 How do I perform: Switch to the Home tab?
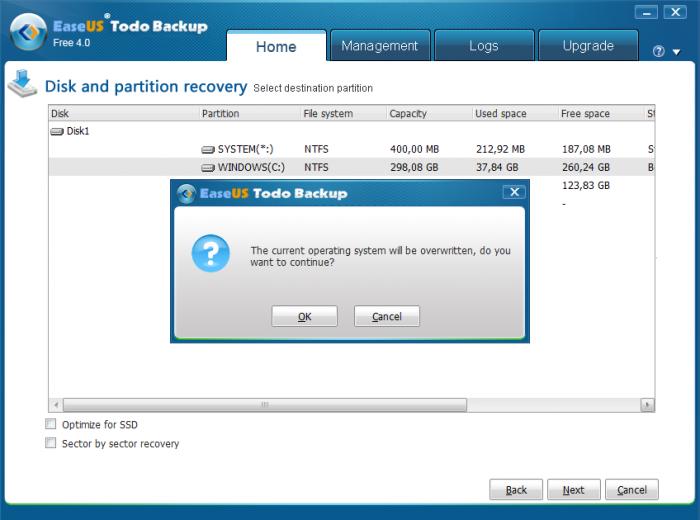276,46
